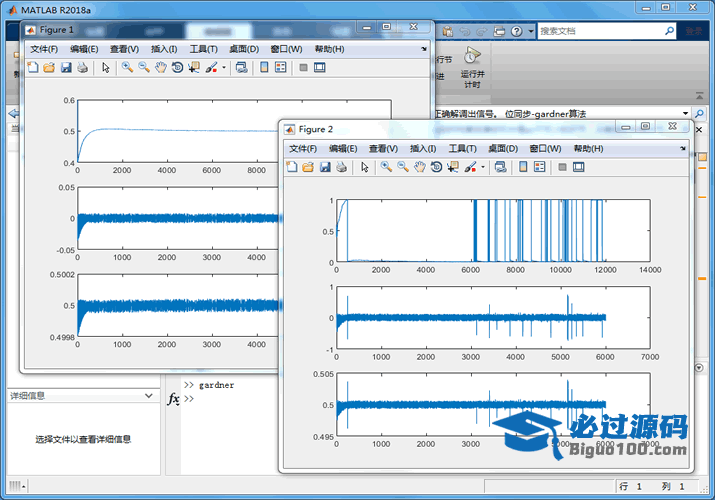
Task: Focus the 搜索文档 documentation search field
Action: pyautogui.click(x=601, y=31)
